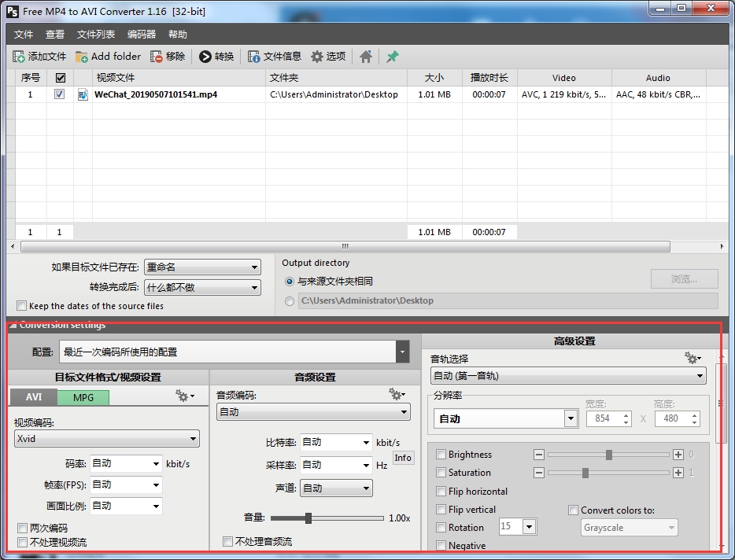Click the Info button near sample rate
Screen dimensions: 735x560
[x=403, y=458]
